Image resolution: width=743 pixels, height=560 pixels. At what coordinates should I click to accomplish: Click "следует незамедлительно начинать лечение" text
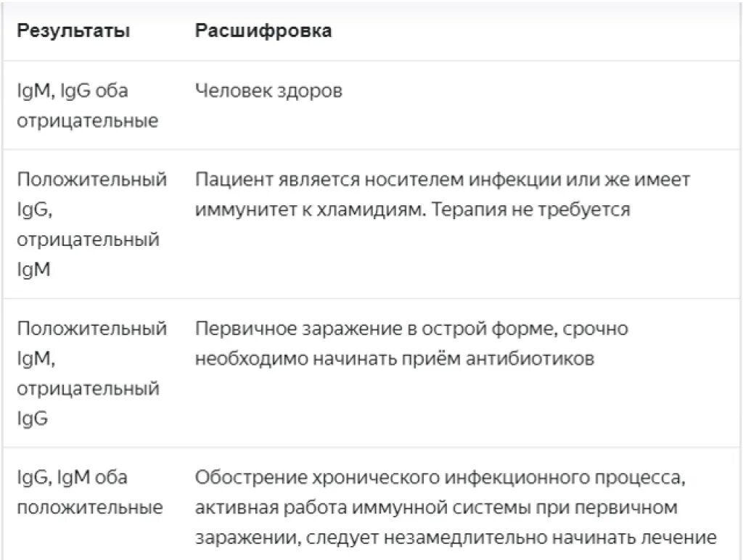511,538
